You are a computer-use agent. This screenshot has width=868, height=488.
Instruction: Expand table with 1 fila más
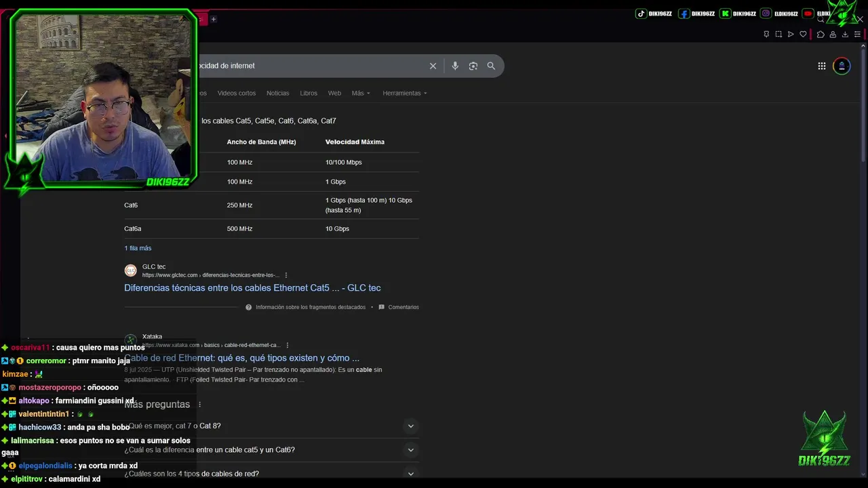pos(138,248)
